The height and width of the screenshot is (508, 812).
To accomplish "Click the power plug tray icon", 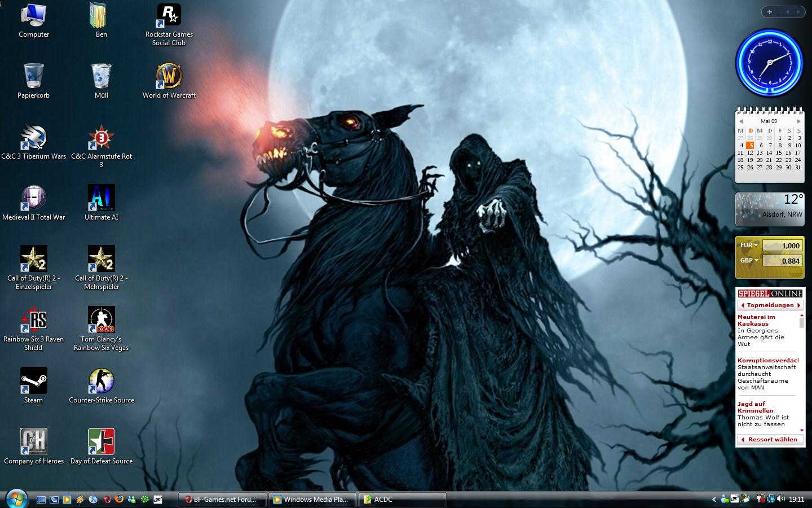I will (x=761, y=499).
